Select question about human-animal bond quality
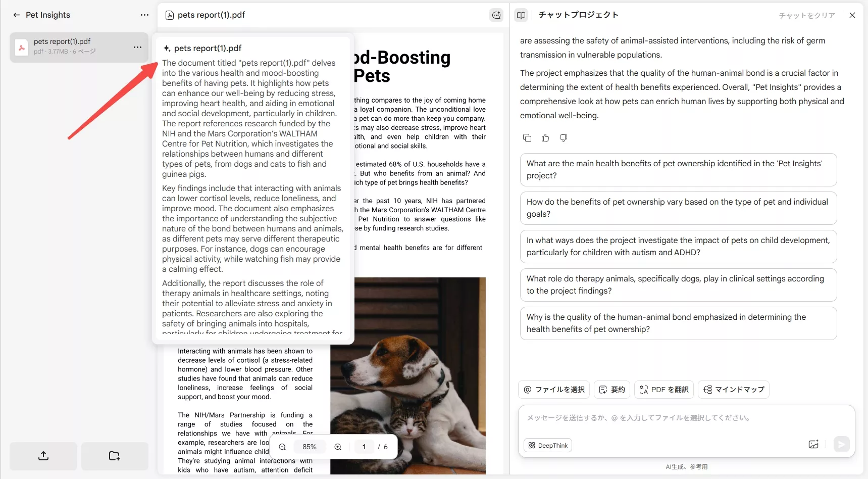 pyautogui.click(x=678, y=323)
